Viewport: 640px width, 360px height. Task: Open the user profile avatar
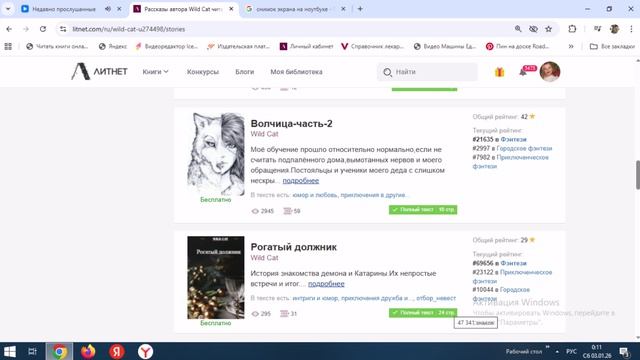click(x=550, y=71)
